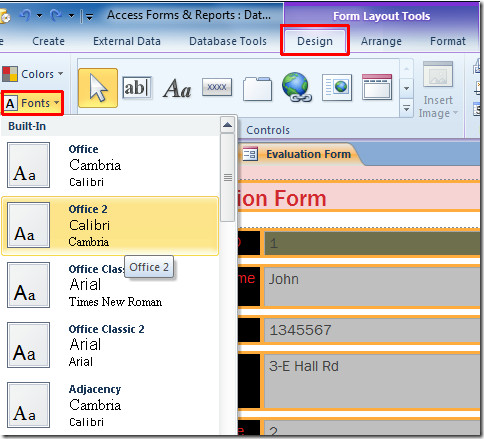Viewport: 484px width, 439px height.
Task: Choose the Office font theme
Action: tap(110, 165)
